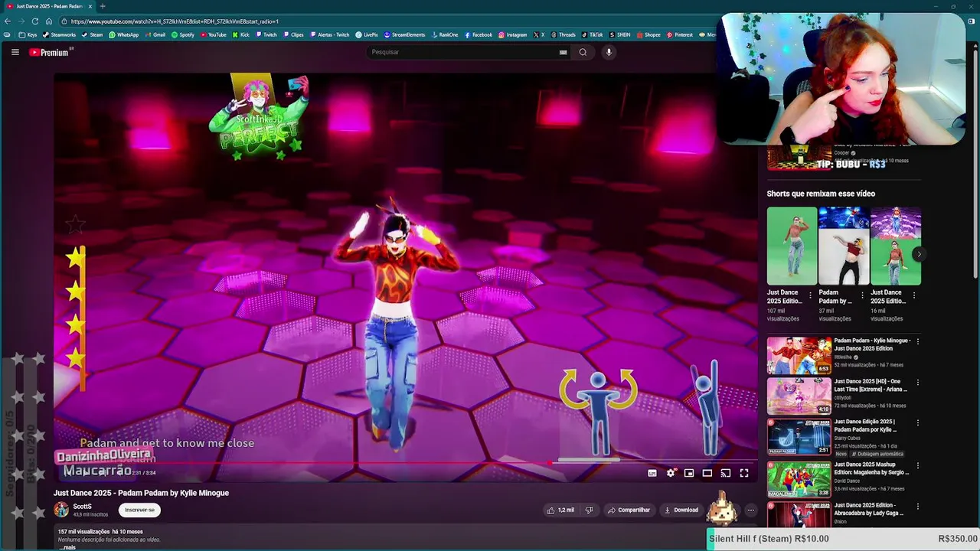
Task: Open the Steamworks bookmark
Action: coord(60,34)
